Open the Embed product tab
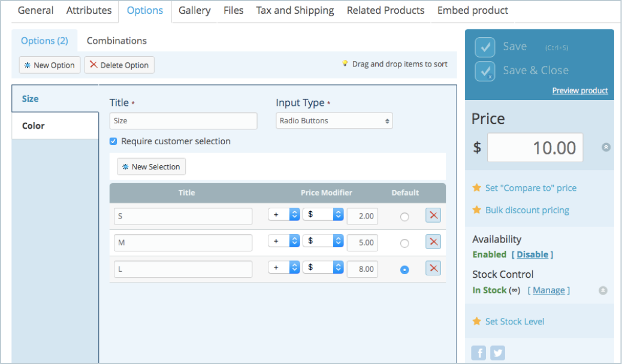622x364 pixels. (472, 10)
